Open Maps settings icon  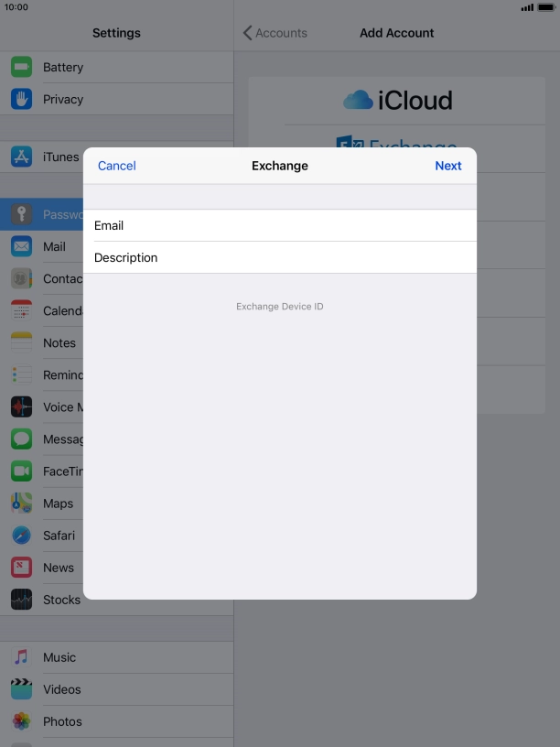pos(21,503)
